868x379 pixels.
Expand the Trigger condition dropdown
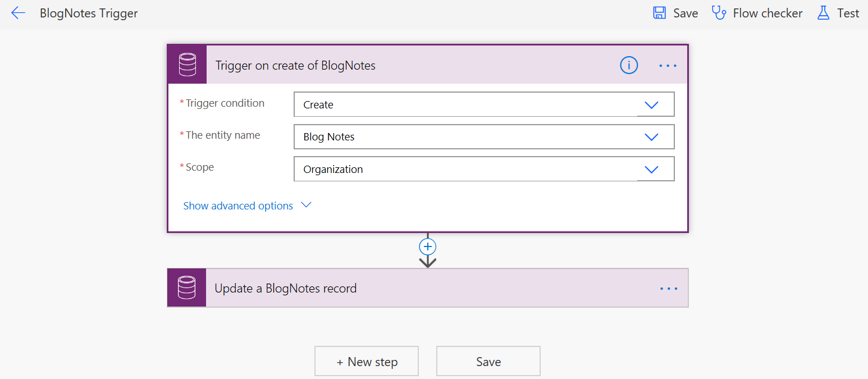651,105
